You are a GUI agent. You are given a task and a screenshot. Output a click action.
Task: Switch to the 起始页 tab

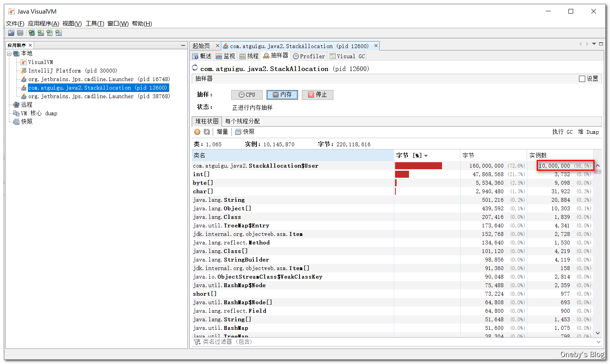tap(201, 46)
